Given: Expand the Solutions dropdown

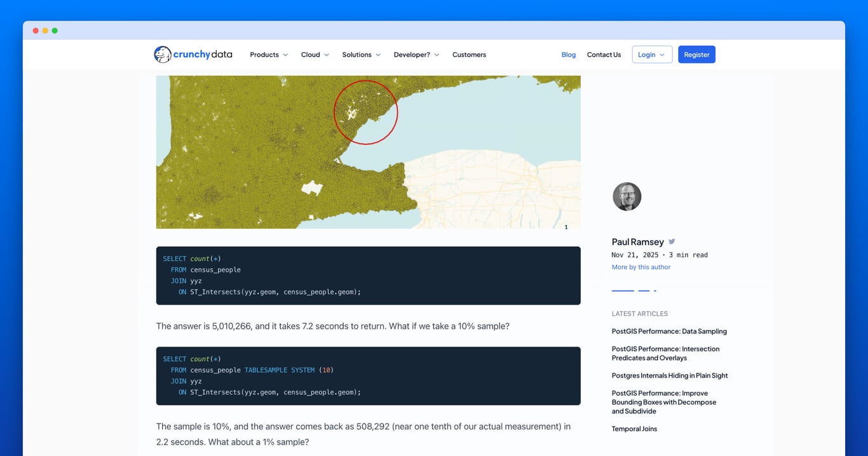Looking at the screenshot, I should 360,55.
